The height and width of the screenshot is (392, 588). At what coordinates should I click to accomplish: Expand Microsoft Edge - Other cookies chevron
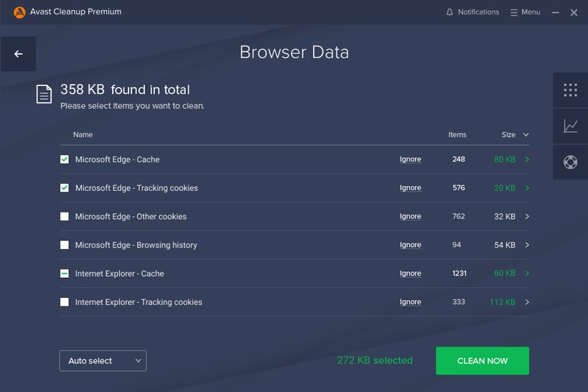tap(527, 216)
